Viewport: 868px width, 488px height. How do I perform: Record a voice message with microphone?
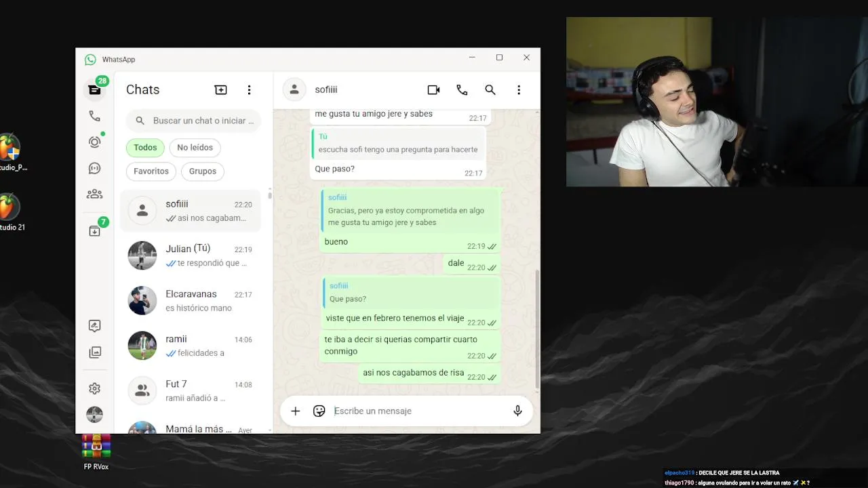coord(517,411)
